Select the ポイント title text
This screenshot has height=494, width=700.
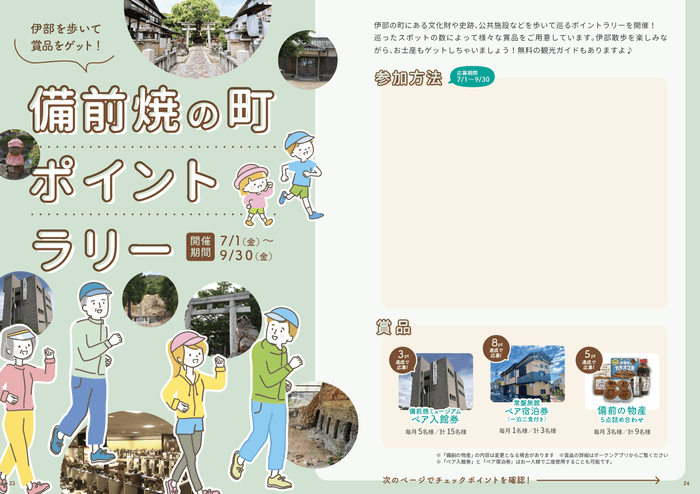123,180
